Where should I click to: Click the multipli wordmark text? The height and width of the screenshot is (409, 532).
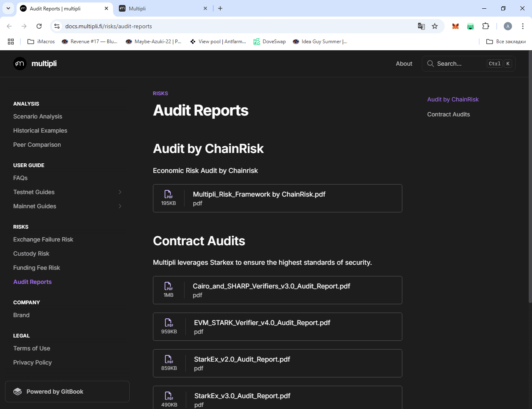coord(44,64)
